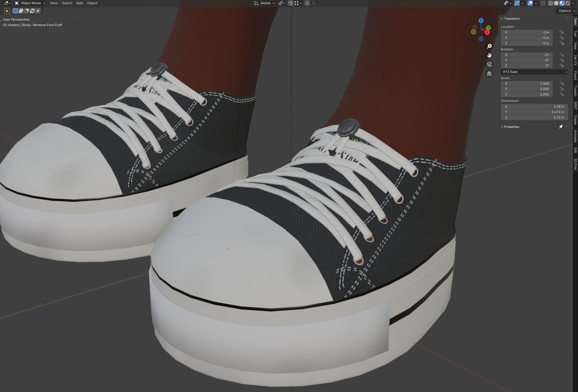Toggle viewport overlays
The image size is (578, 392).
click(530, 3)
